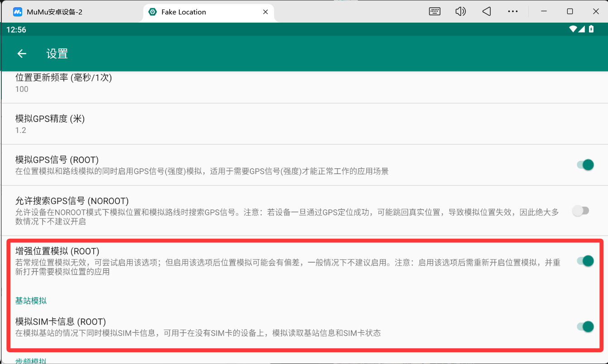Toggle the 模拟SIM卡信息 (ROOT) switch

click(585, 326)
